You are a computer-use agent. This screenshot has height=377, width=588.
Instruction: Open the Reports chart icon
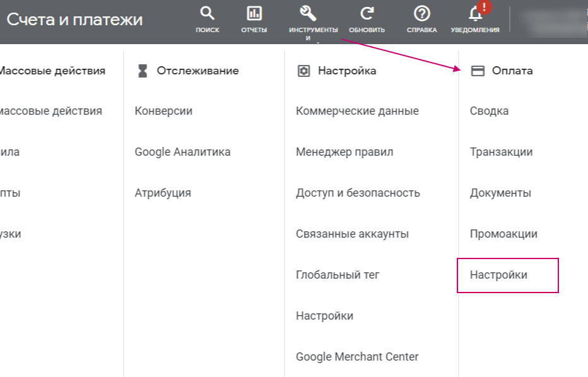tap(254, 14)
